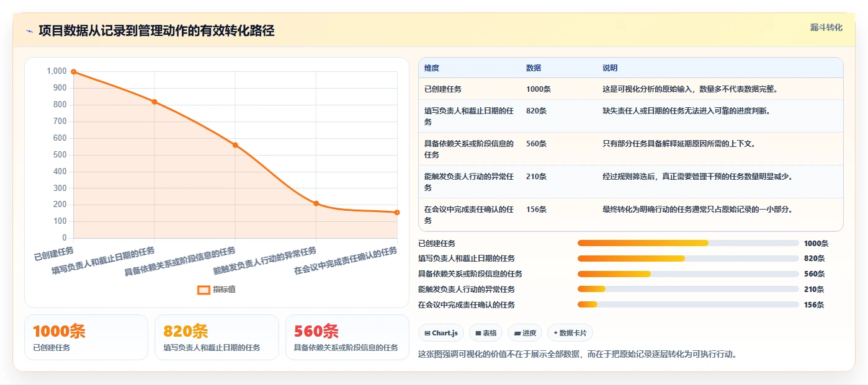Click the 数据 table column header

click(x=534, y=68)
